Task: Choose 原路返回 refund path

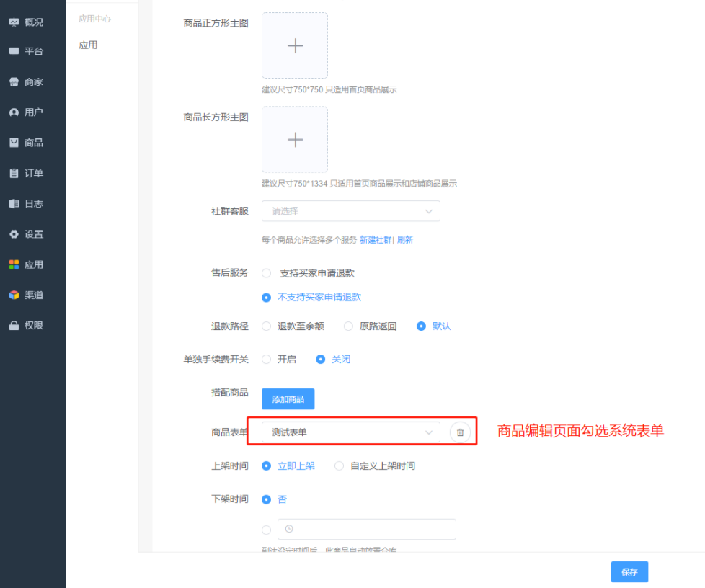Action: point(348,326)
